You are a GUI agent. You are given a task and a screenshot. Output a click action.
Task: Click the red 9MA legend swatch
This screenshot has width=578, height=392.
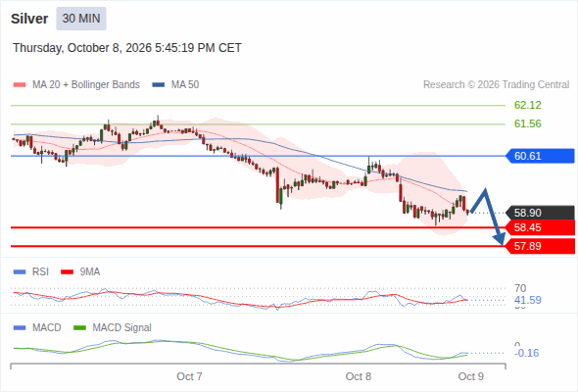67,272
